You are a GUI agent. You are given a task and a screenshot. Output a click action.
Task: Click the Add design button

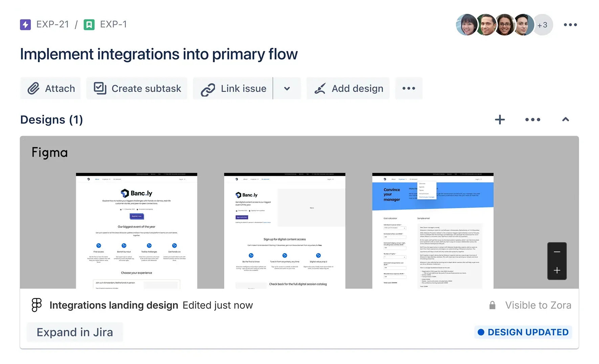(348, 89)
